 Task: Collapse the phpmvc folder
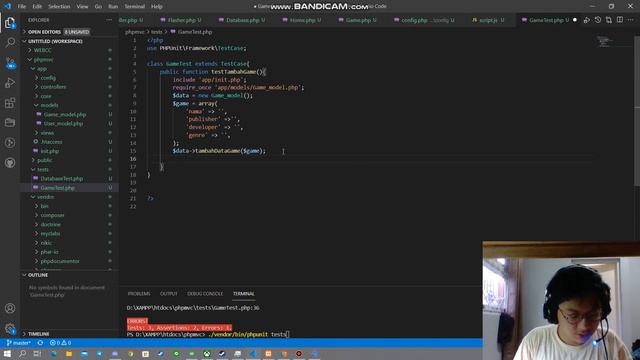pos(70,60)
